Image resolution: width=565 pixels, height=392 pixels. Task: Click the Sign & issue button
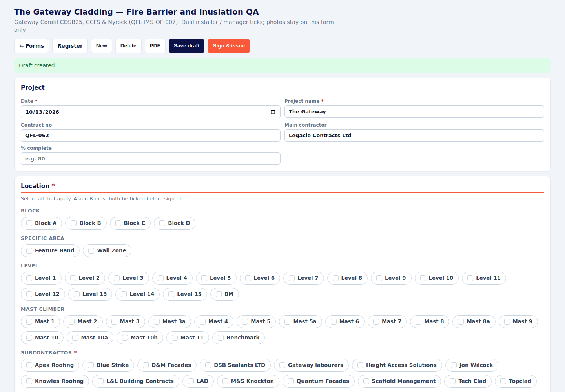(229, 46)
